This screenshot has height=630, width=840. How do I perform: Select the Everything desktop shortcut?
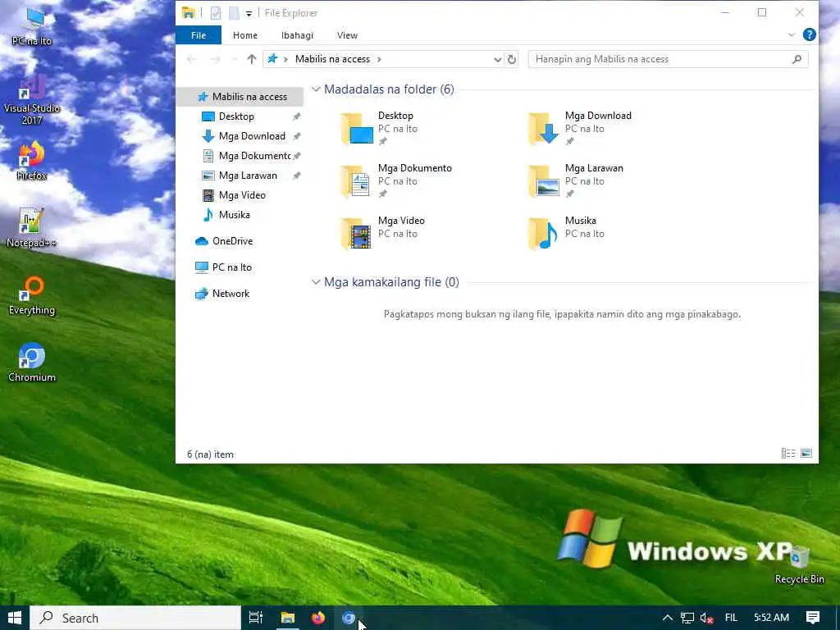32,295
